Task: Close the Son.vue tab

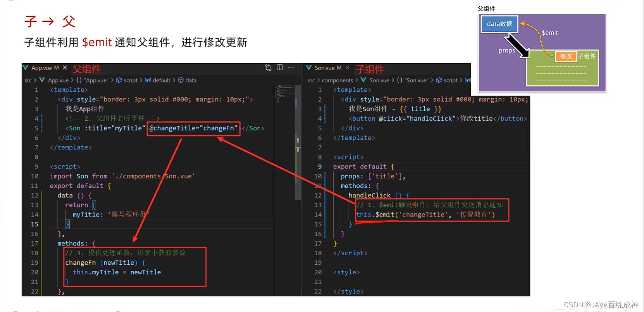Action: pos(348,68)
